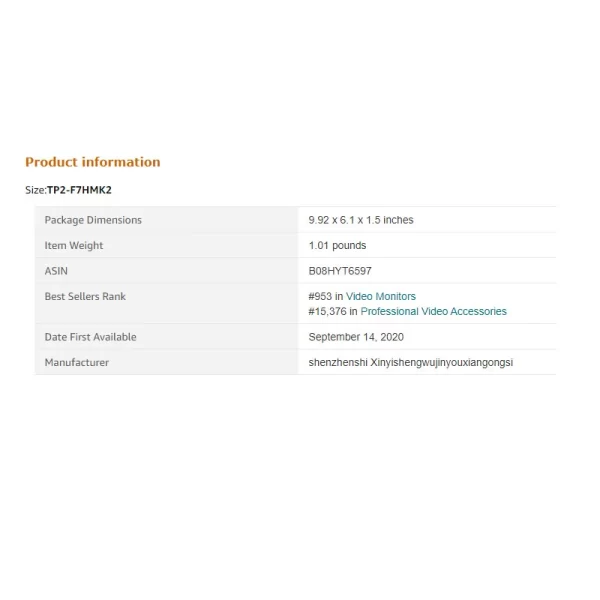The height and width of the screenshot is (600, 600).
Task: Click the word pounds in Item Weight
Action: pos(350,246)
